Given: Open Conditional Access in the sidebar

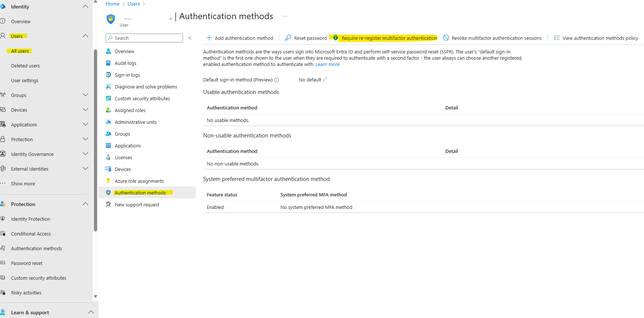Looking at the screenshot, I should point(31,234).
